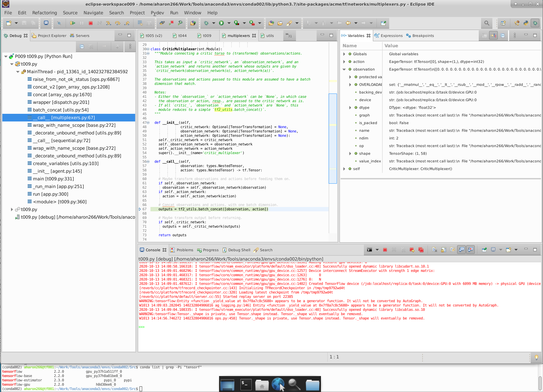Viewport: 543px width, 392px height.
Task: Clear the Console output
Action: point(435,250)
